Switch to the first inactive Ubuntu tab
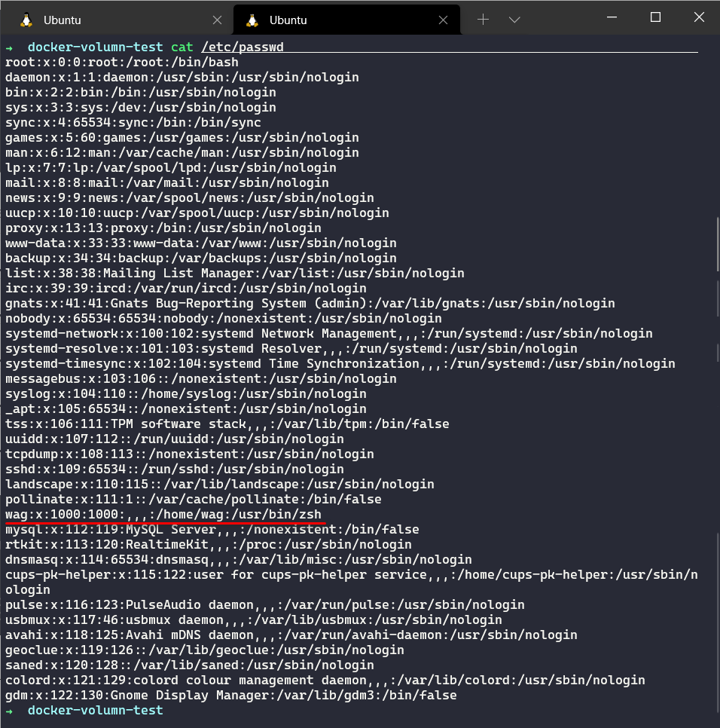Viewport: 720px width, 728px height. point(113,20)
